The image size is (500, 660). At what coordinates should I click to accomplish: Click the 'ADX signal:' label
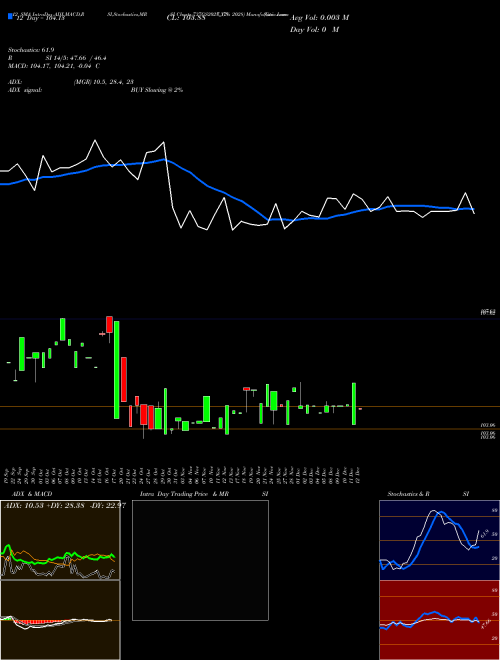pos(25,90)
